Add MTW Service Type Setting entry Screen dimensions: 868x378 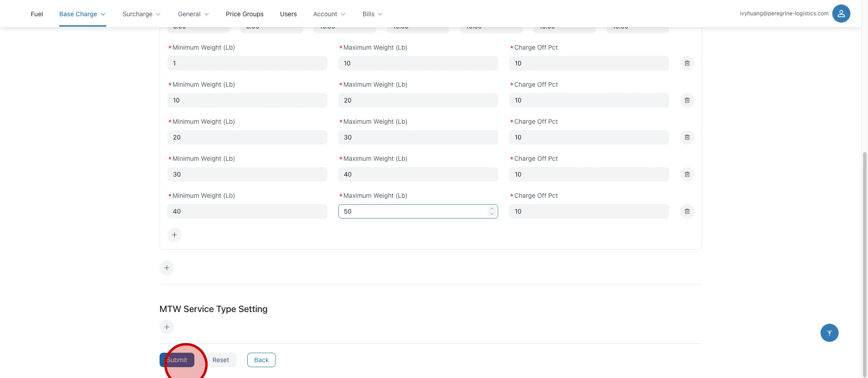coord(167,327)
